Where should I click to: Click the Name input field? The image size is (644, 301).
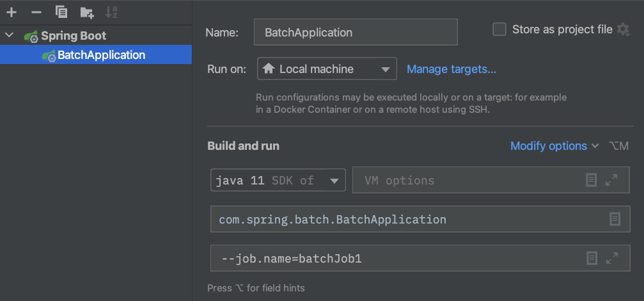coord(356,32)
